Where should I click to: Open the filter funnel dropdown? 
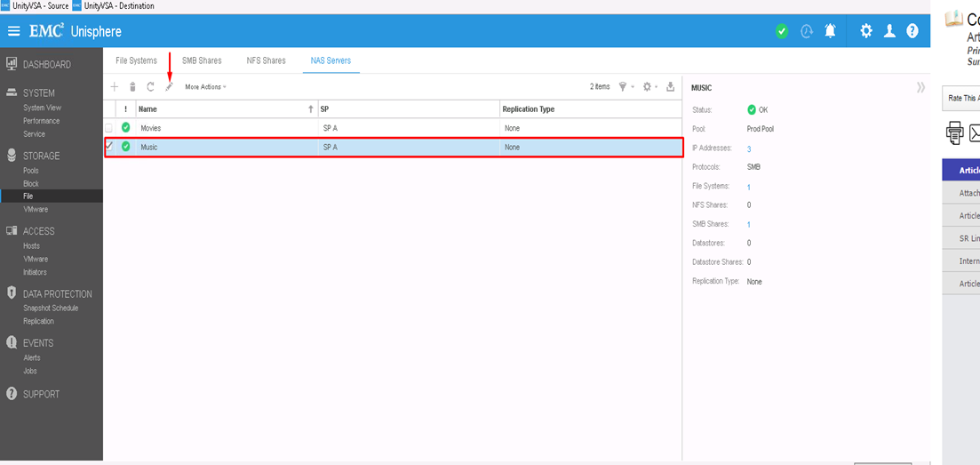point(625,87)
